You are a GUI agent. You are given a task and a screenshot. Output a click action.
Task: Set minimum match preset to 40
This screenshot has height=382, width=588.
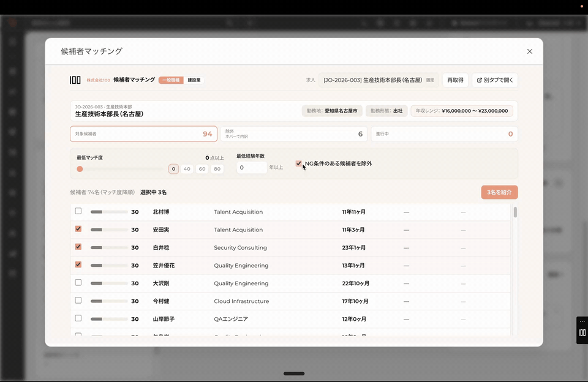[x=187, y=169]
